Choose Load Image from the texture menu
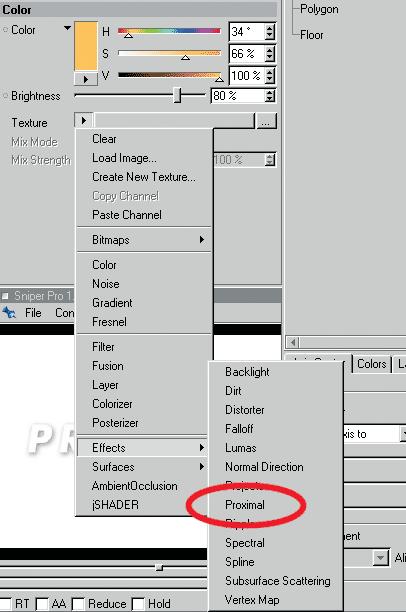This screenshot has width=406, height=612. pos(124,158)
